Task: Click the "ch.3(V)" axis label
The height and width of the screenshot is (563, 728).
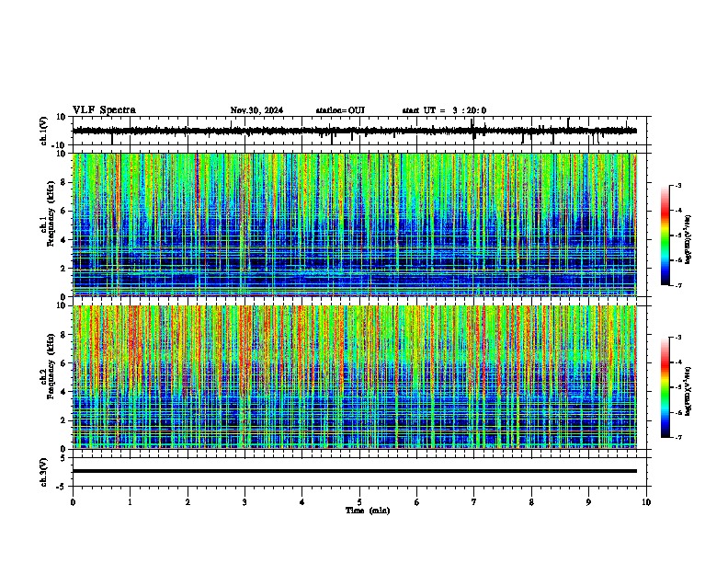Action: 44,472
